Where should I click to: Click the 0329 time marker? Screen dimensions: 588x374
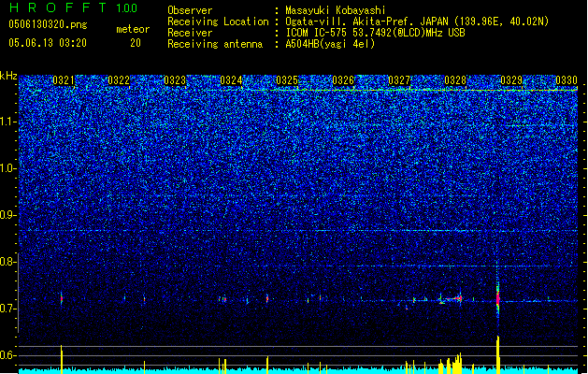point(511,80)
